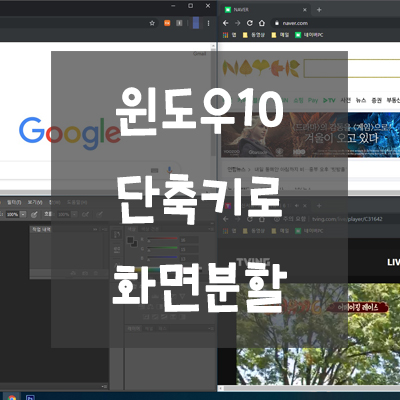Image resolution: width=400 pixels, height=400 pixels.
Task: Reload the Tving page
Action: click(250, 219)
